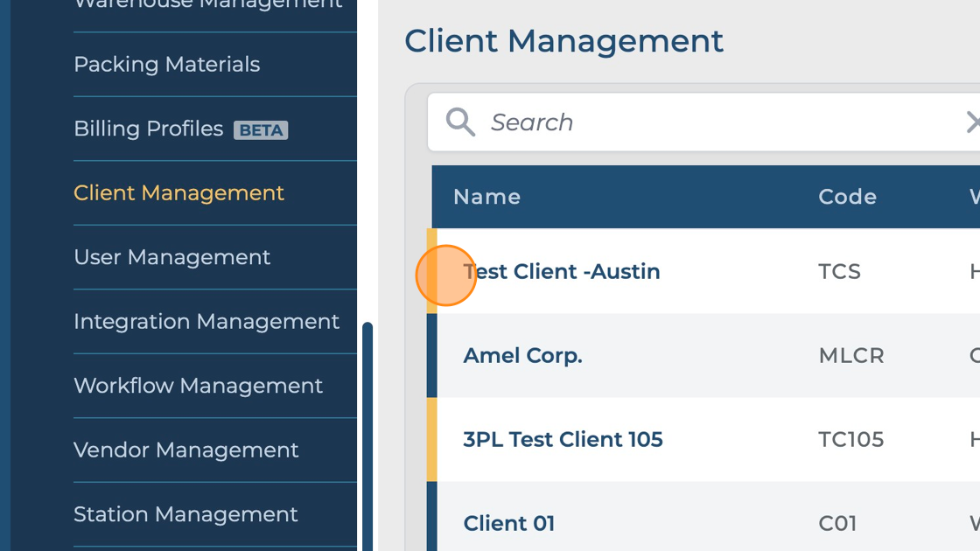The height and width of the screenshot is (551, 980).
Task: Clear the search field with X icon
Action: tap(972, 122)
